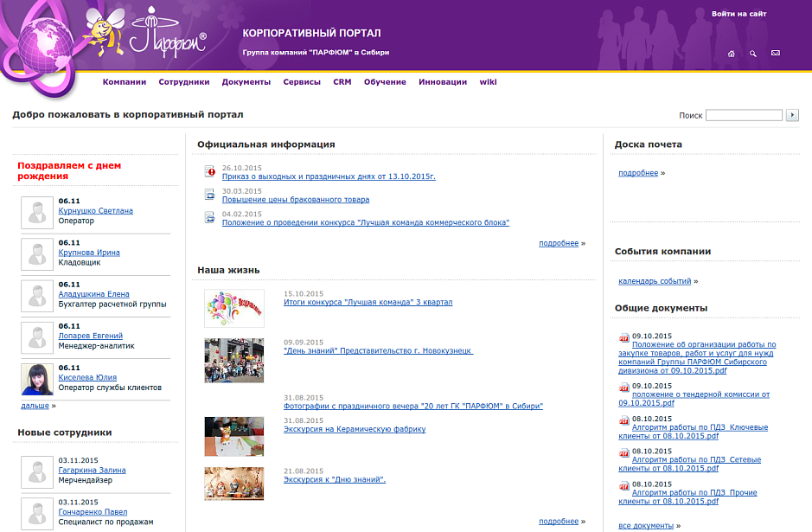Open the календарь событий link
The image size is (812, 532).
pos(655,281)
